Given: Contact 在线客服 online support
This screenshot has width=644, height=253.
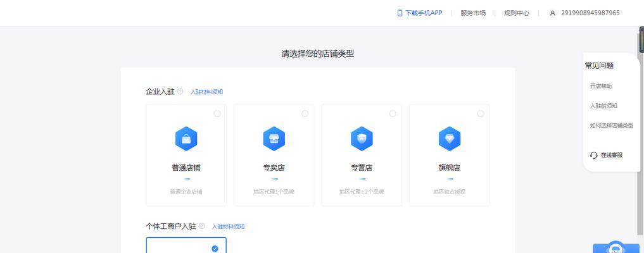Looking at the screenshot, I should [x=612, y=156].
